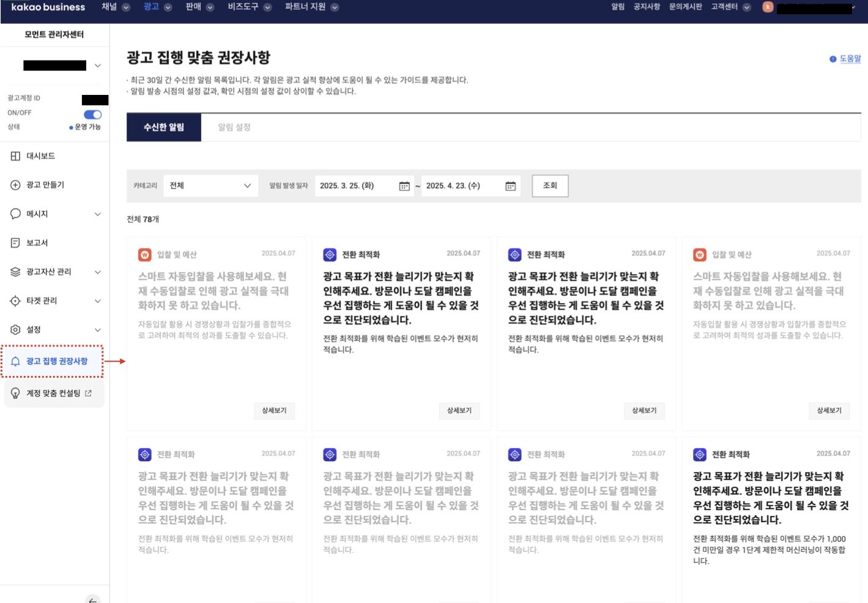Open the start date calendar picker icon
The image size is (868, 603).
point(404,186)
